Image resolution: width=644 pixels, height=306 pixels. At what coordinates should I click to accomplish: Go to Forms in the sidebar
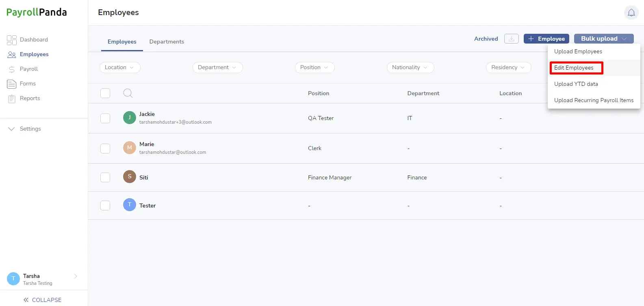click(28, 83)
